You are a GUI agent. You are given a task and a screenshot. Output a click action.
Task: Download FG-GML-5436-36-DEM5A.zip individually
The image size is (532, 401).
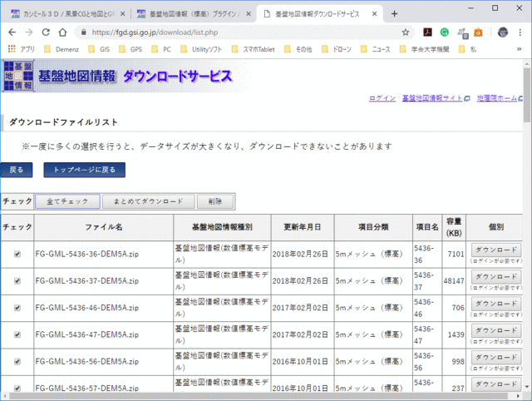[496, 250]
